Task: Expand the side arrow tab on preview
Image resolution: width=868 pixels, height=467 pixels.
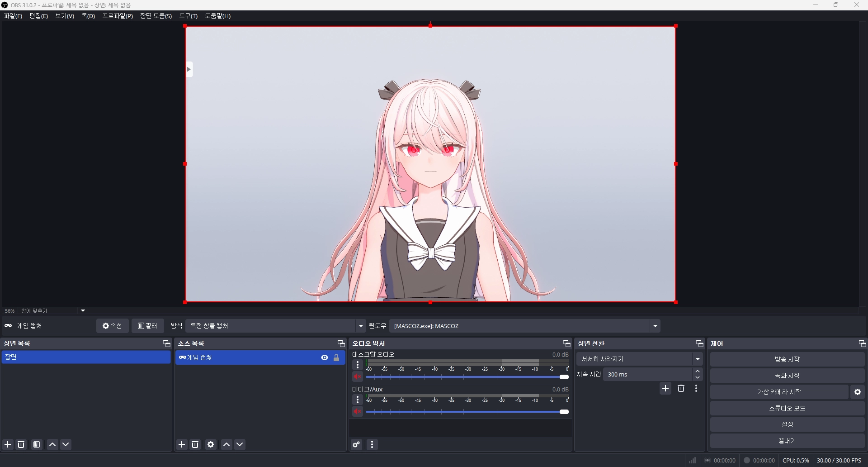Action: tap(189, 69)
